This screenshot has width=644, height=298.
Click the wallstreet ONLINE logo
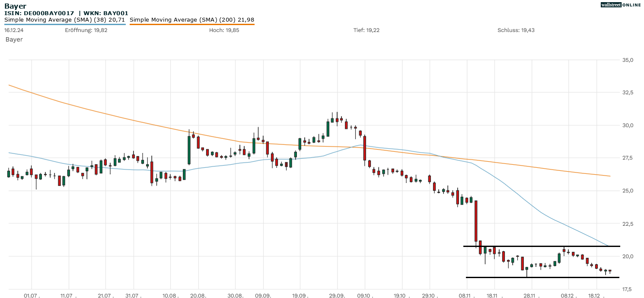pos(621,5)
